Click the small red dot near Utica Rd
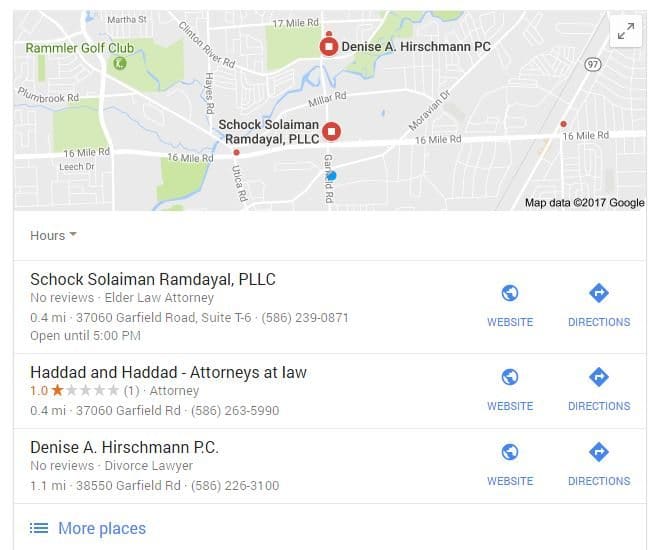 236,152
